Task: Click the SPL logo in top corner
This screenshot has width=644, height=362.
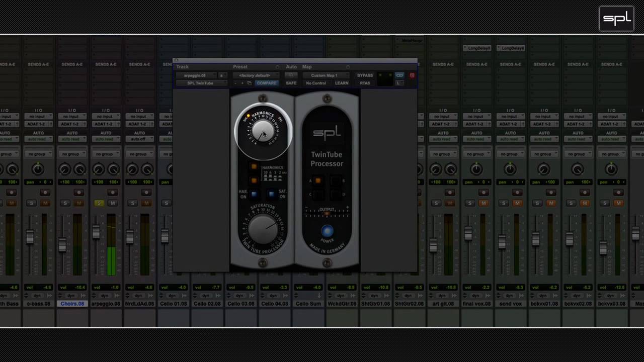Action: [617, 19]
